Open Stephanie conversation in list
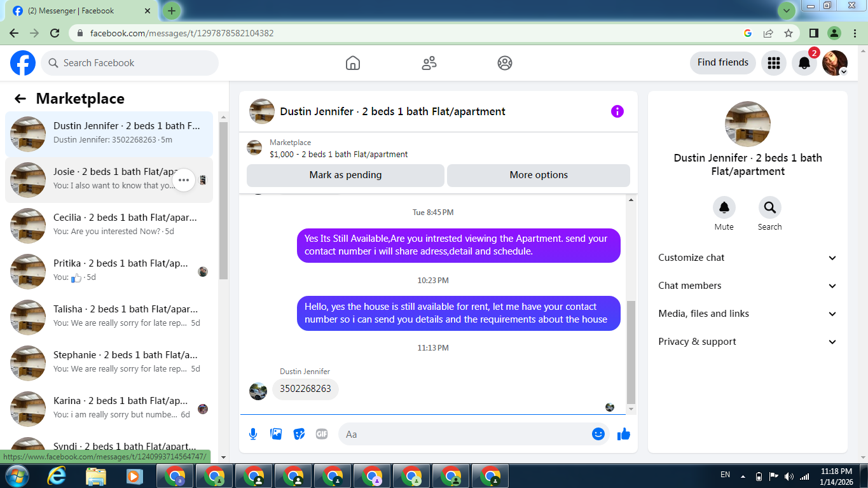The height and width of the screenshot is (488, 868). click(109, 363)
